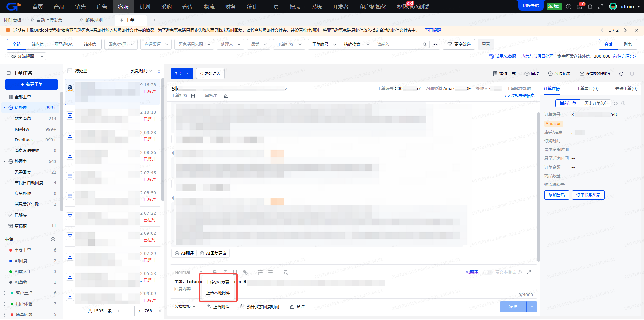The width and height of the screenshot is (644, 320).
Task: Click the edit pencil beside 工单备注
Action: coord(226,96)
